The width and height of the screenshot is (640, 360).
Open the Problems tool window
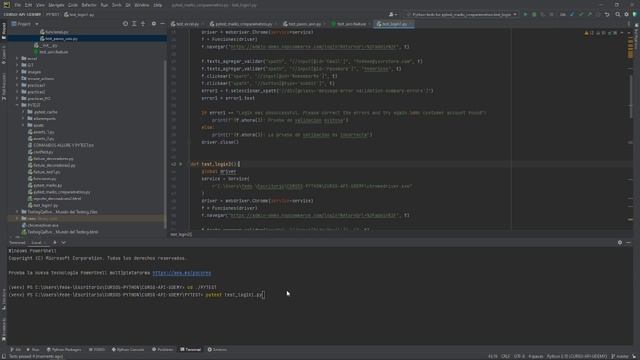point(162,350)
